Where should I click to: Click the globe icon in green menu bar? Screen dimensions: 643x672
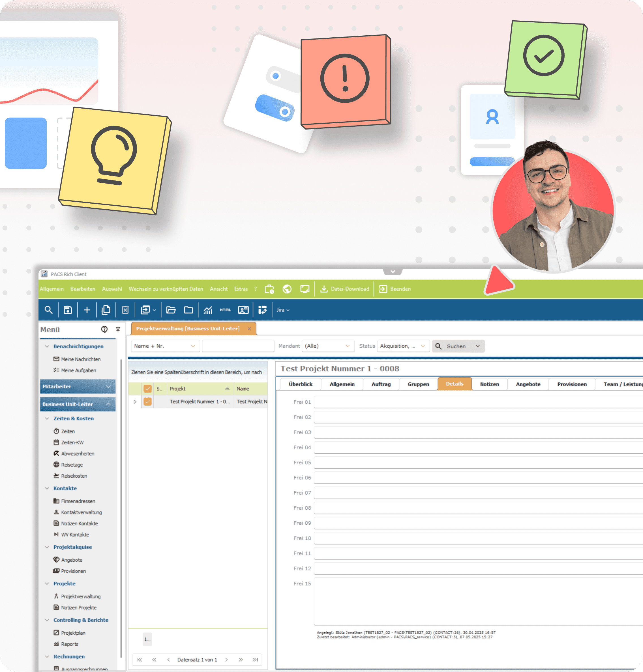(287, 289)
